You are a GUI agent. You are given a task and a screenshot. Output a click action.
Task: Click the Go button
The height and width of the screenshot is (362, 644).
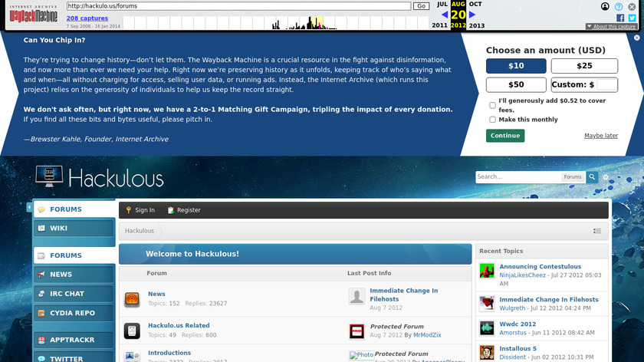[x=421, y=6]
